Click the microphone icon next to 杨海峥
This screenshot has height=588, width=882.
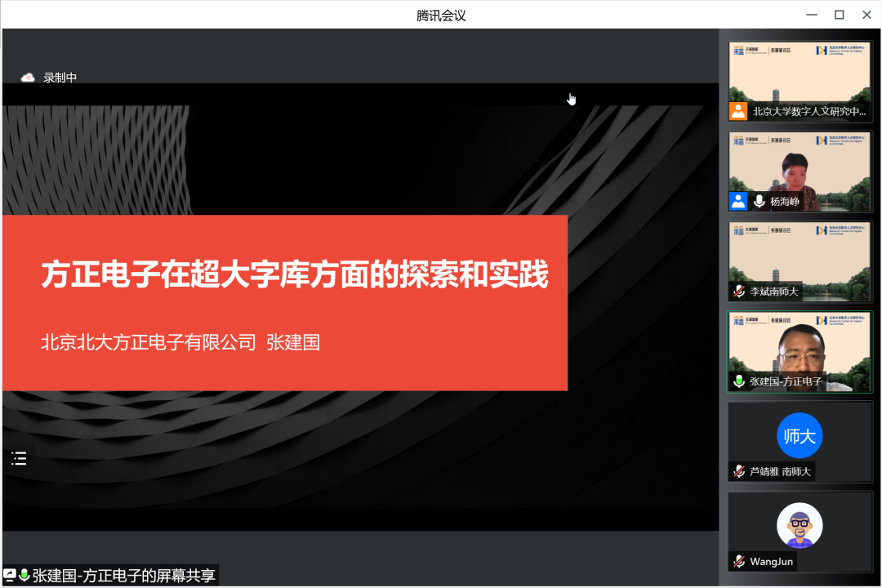(x=759, y=201)
